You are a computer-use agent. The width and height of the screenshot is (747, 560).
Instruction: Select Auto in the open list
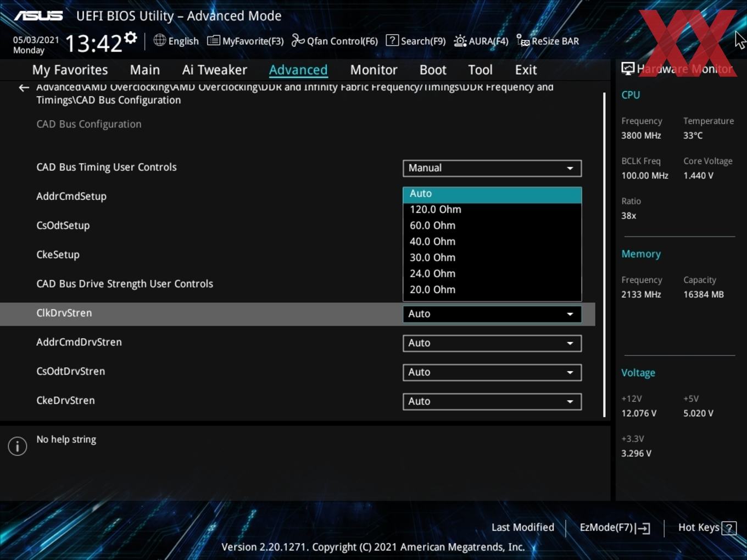tap(492, 194)
